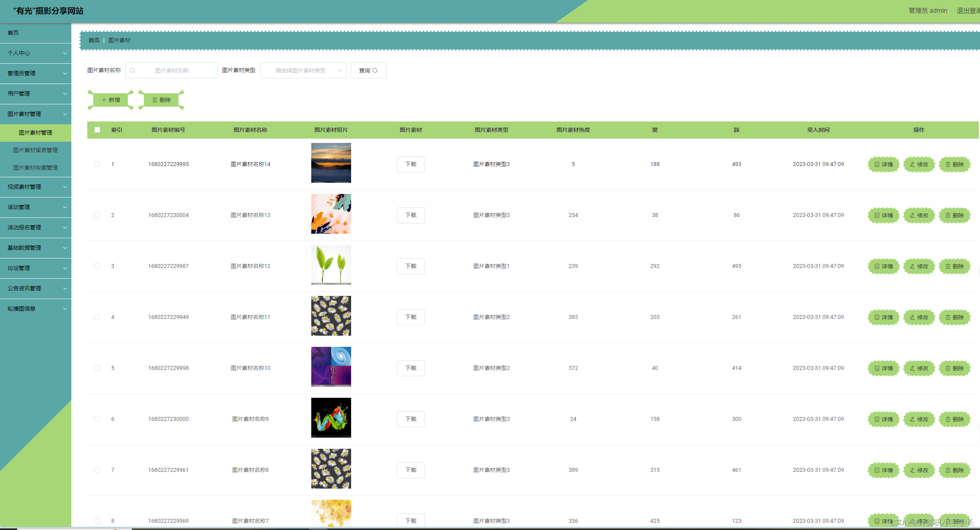Click the 图片素材名称 search input field
Image resolution: width=980 pixels, height=530 pixels.
(x=172, y=70)
